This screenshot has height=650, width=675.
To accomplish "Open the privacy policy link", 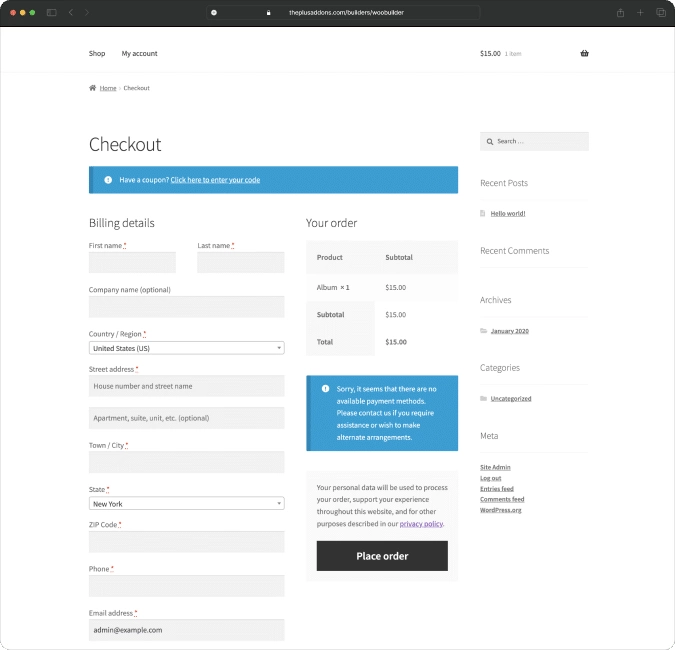I will [421, 523].
